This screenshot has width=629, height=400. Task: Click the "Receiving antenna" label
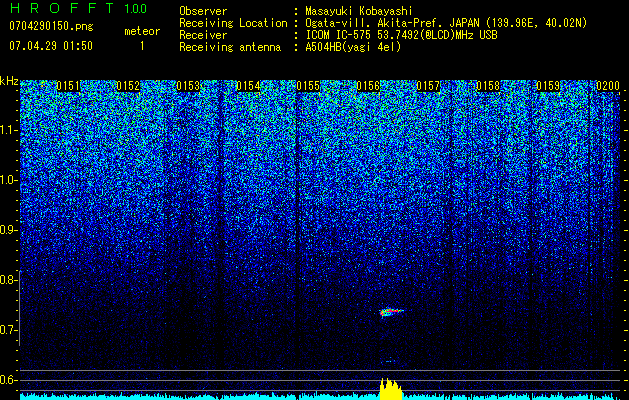[230, 47]
